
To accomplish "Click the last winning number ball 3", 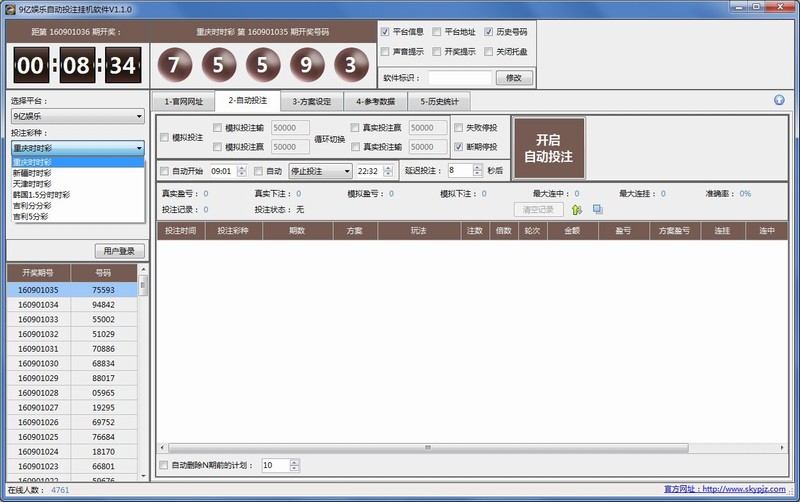I will (348, 66).
